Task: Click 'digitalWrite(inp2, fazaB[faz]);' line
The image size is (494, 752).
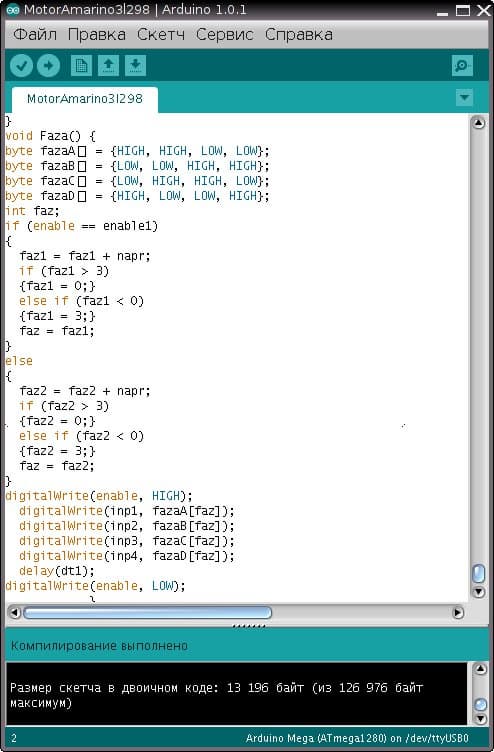Action: pos(127,526)
